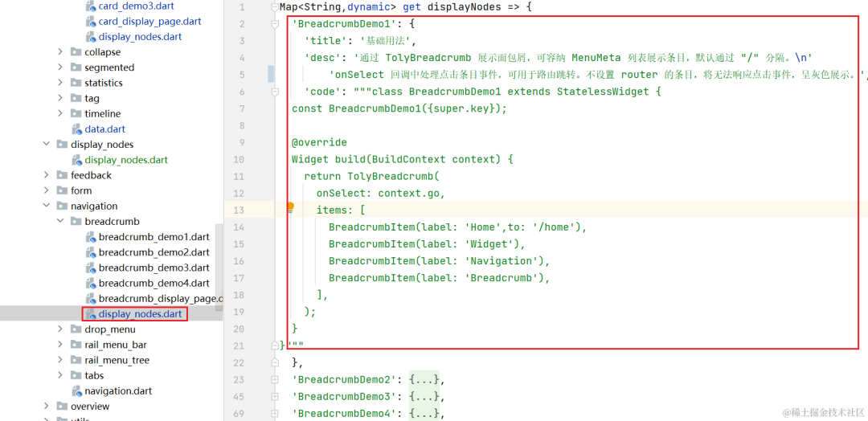Click line number 13 in gutter
868x421 pixels.
coord(240,210)
